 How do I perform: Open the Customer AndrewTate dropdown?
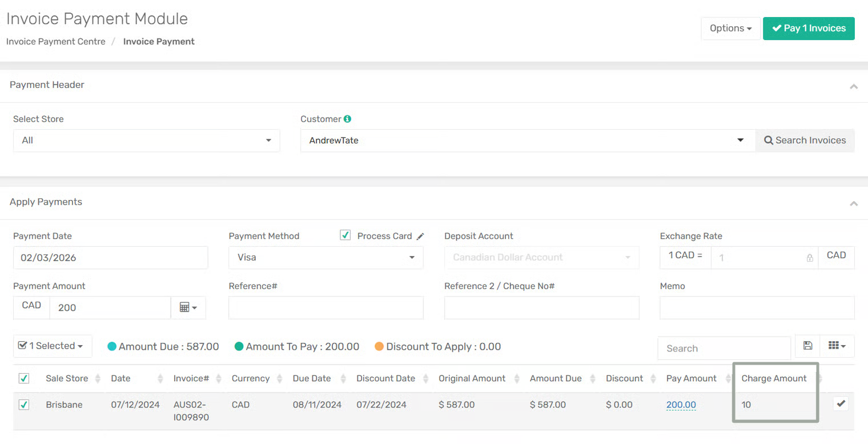528,141
